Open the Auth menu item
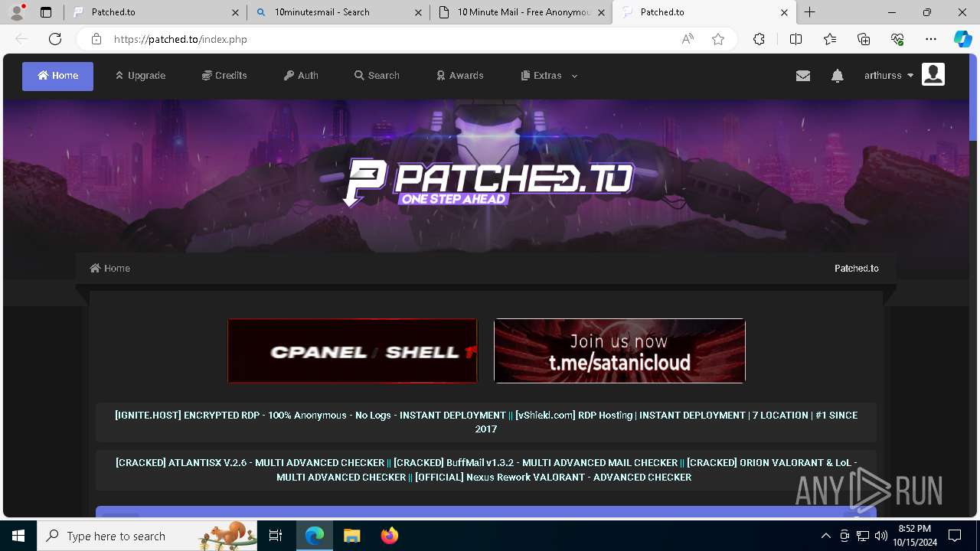The width and height of the screenshot is (980, 551). 301,76
